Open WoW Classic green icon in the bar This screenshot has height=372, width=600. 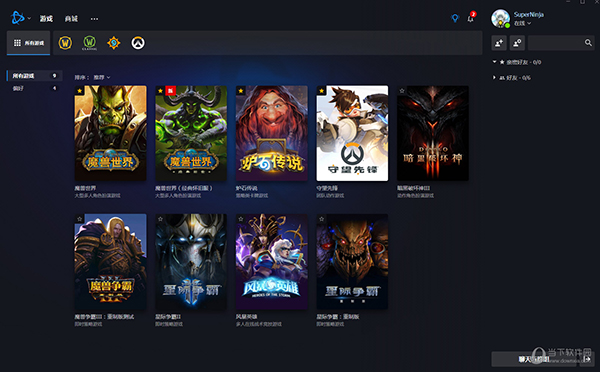90,43
